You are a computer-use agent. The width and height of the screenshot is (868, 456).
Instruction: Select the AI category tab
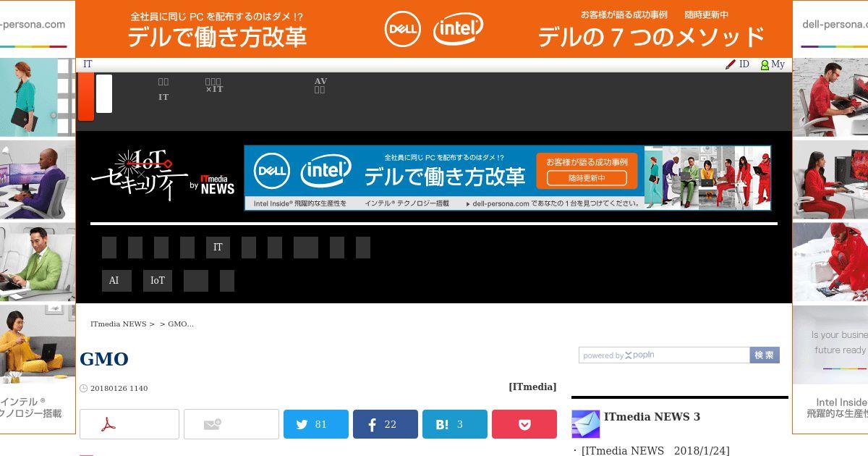116,281
